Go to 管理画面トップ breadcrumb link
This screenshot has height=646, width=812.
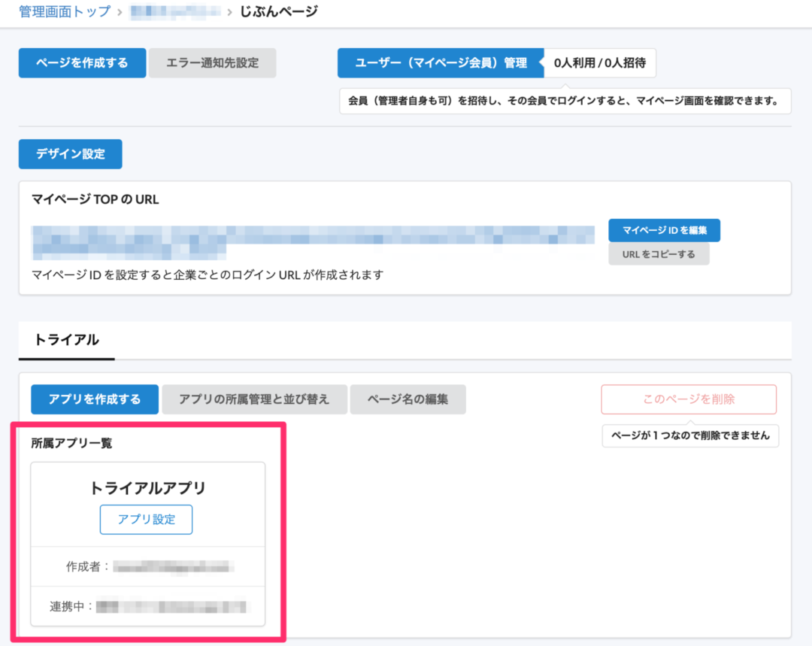coord(64,11)
